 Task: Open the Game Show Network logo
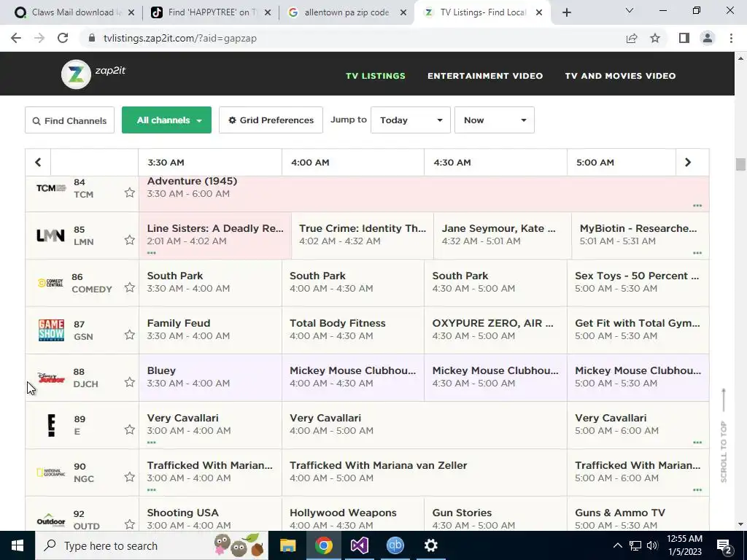[51, 330]
